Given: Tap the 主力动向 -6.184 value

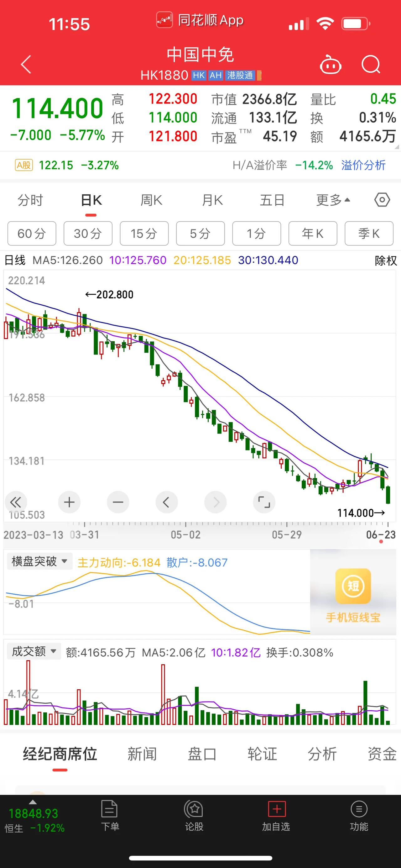Looking at the screenshot, I should point(119,562).
